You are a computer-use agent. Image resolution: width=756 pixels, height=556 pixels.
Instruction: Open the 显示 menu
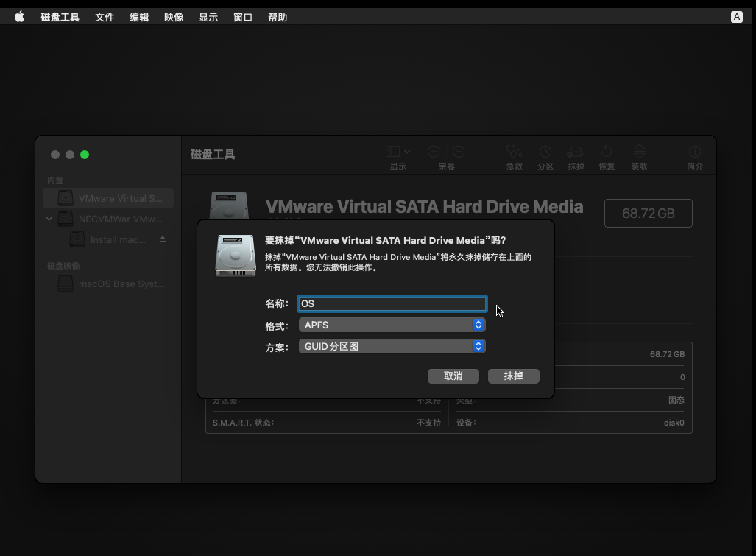click(208, 18)
